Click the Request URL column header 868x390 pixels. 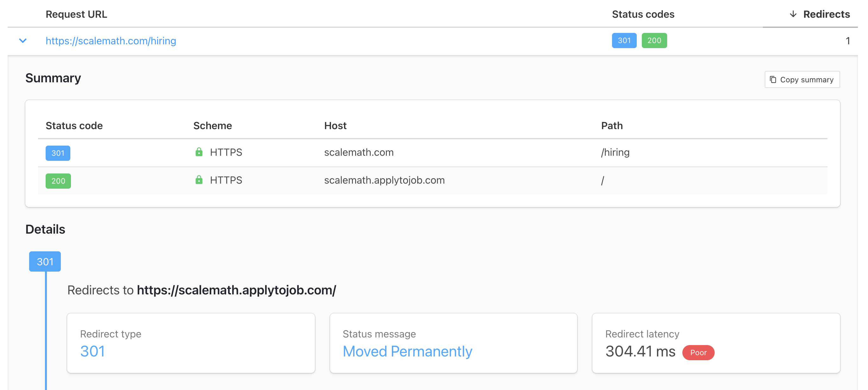76,14
